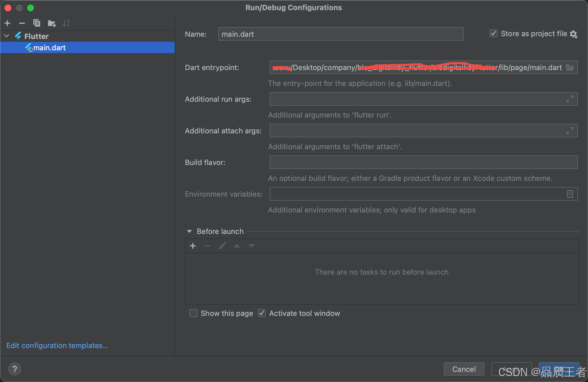Create a new configuration folder
The height and width of the screenshot is (382, 588).
click(52, 23)
